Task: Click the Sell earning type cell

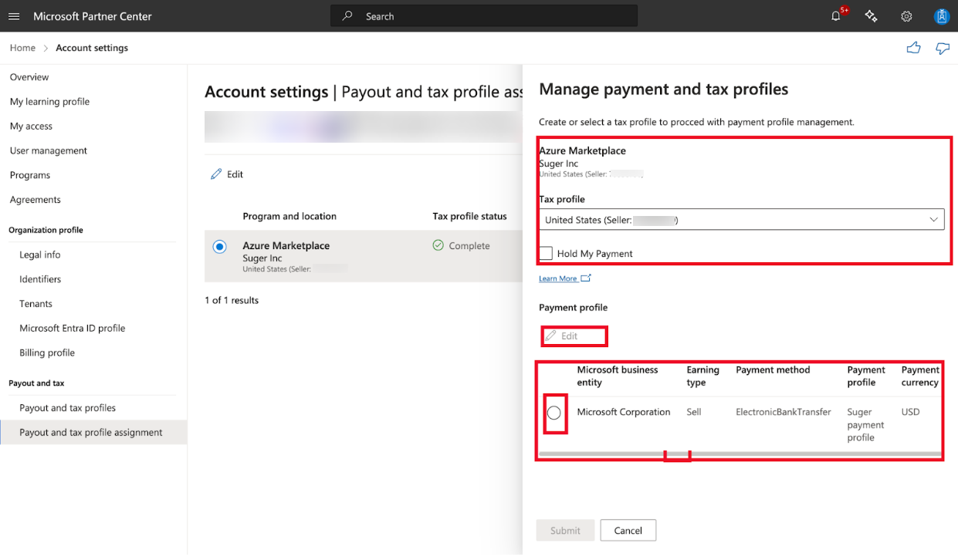Action: [x=694, y=413]
